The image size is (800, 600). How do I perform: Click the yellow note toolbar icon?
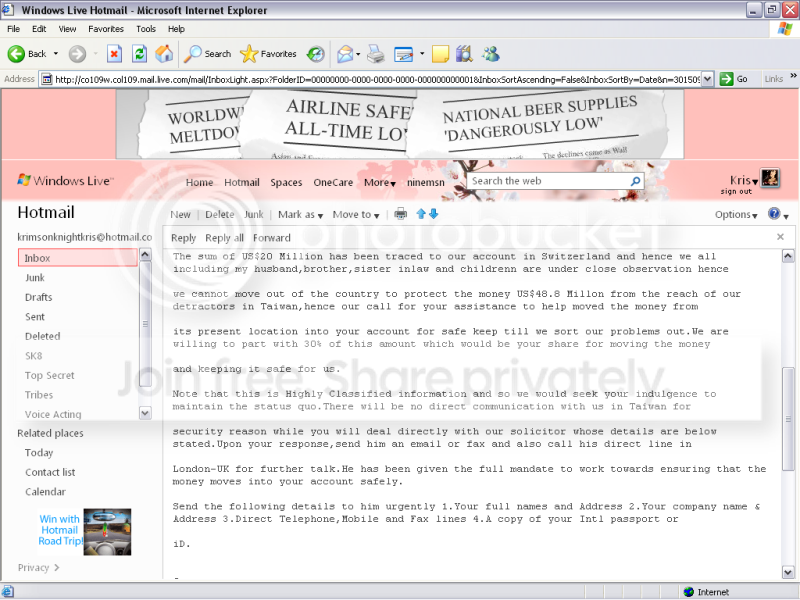(x=440, y=54)
